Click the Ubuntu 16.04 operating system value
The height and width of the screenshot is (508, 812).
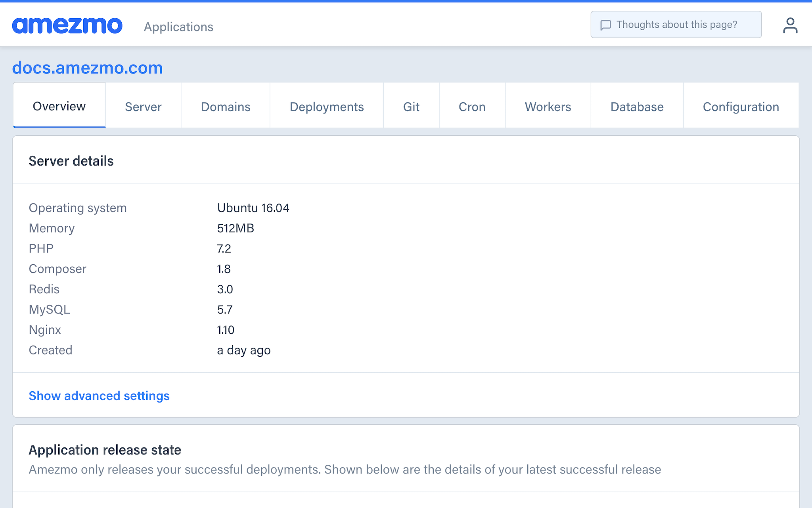[x=253, y=208]
